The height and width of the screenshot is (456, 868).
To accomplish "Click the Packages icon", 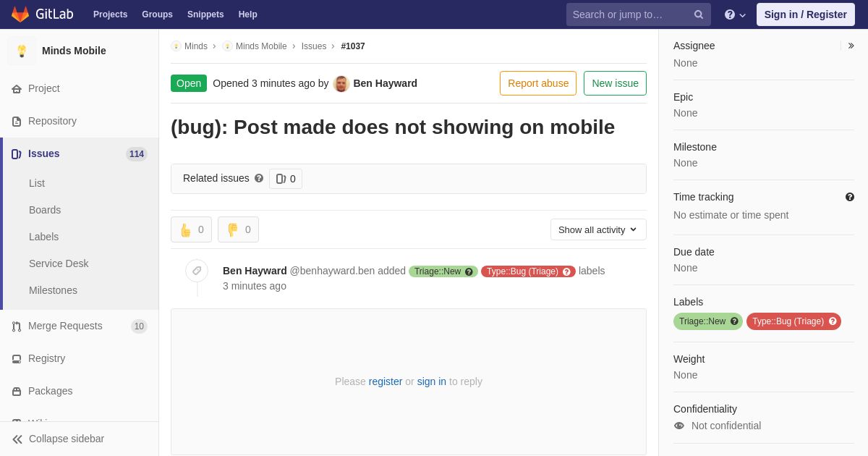I will 17,392.
